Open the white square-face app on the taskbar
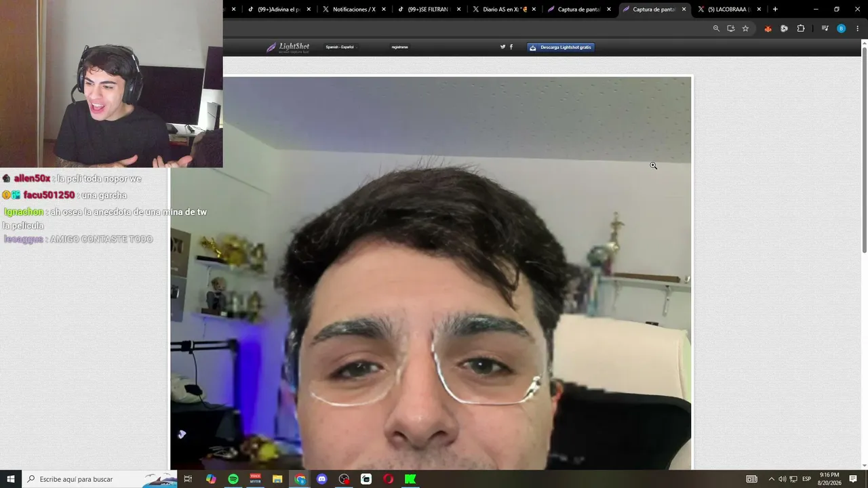The width and height of the screenshot is (868, 488). click(x=366, y=479)
